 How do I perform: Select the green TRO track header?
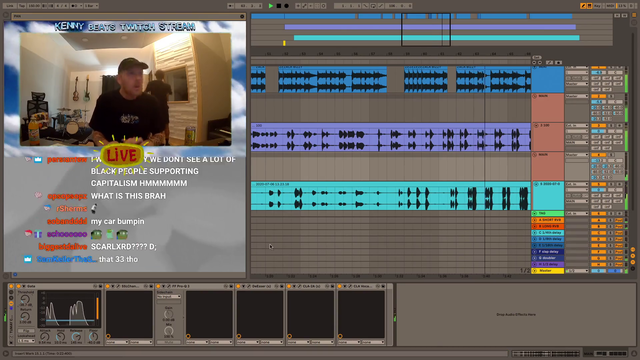pos(548,213)
